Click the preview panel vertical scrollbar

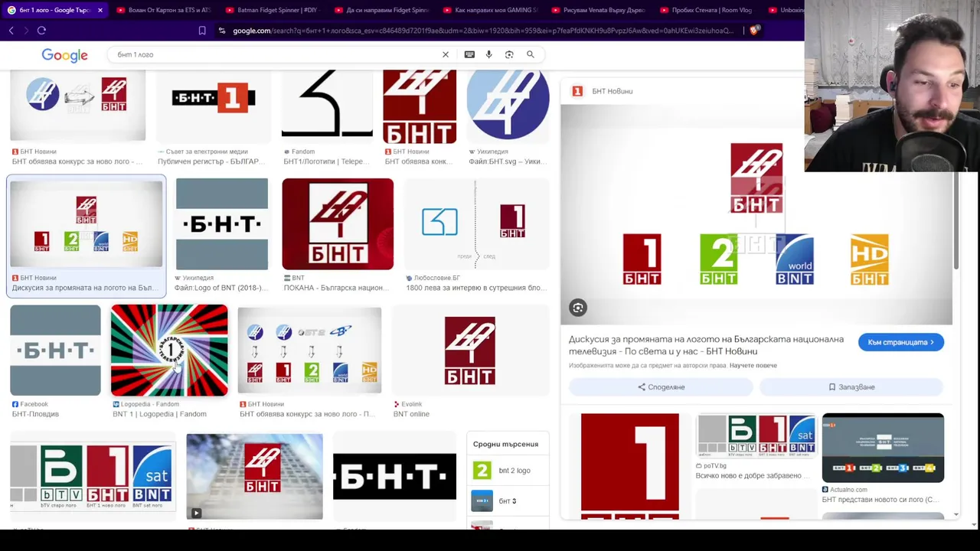point(955,222)
